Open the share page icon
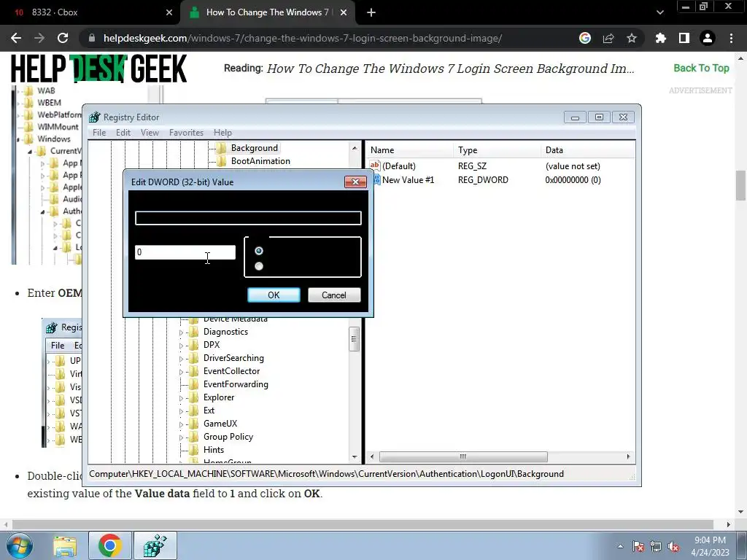 pos(608,38)
